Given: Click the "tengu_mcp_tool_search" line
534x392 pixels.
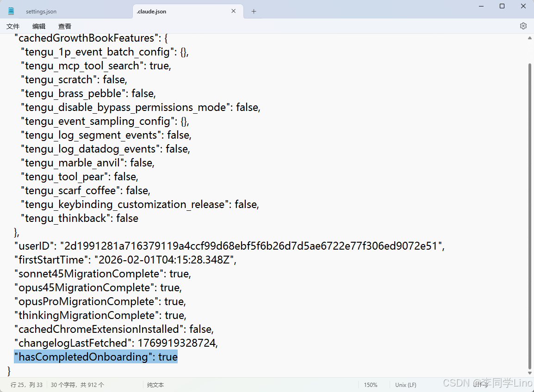Looking at the screenshot, I should coord(96,66).
